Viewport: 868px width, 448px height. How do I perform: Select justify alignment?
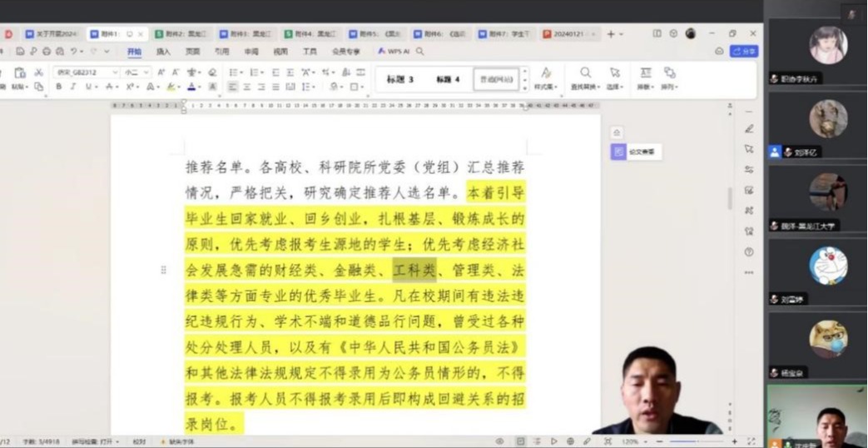tap(275, 87)
